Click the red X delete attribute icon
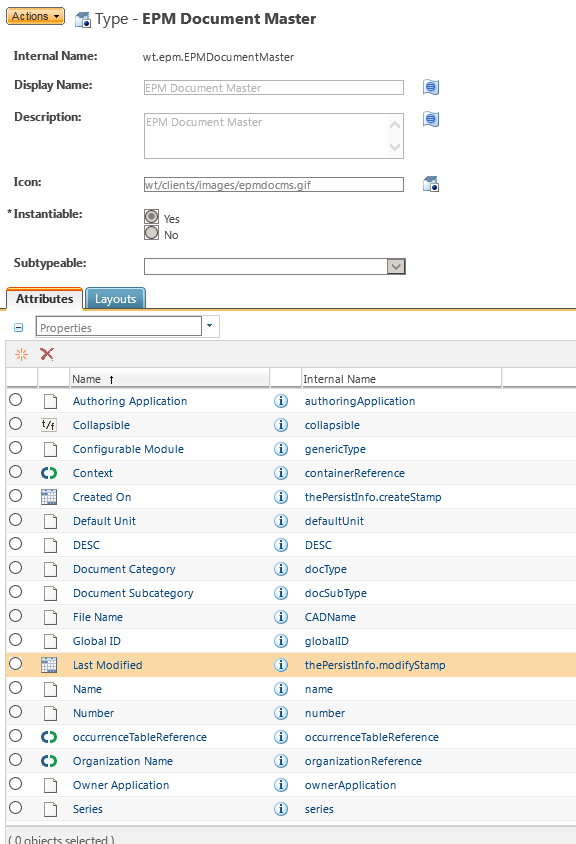Viewport: 576px width, 844px height. (x=47, y=354)
